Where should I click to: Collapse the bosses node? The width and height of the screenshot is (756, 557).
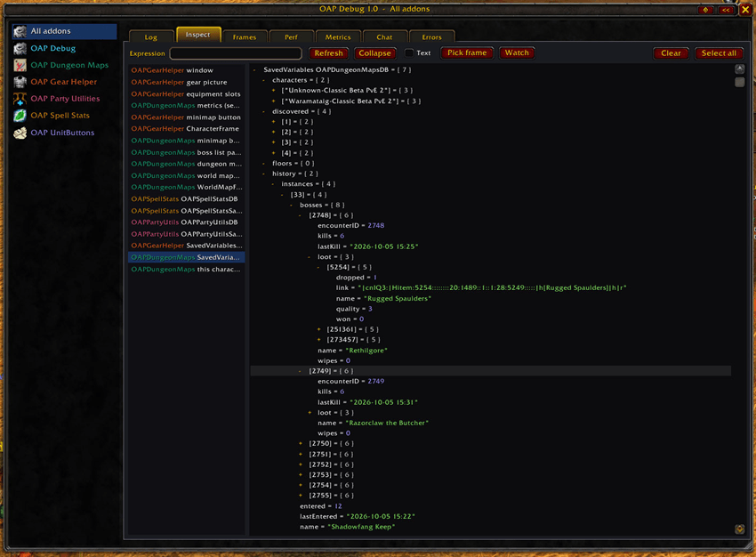[x=291, y=205]
